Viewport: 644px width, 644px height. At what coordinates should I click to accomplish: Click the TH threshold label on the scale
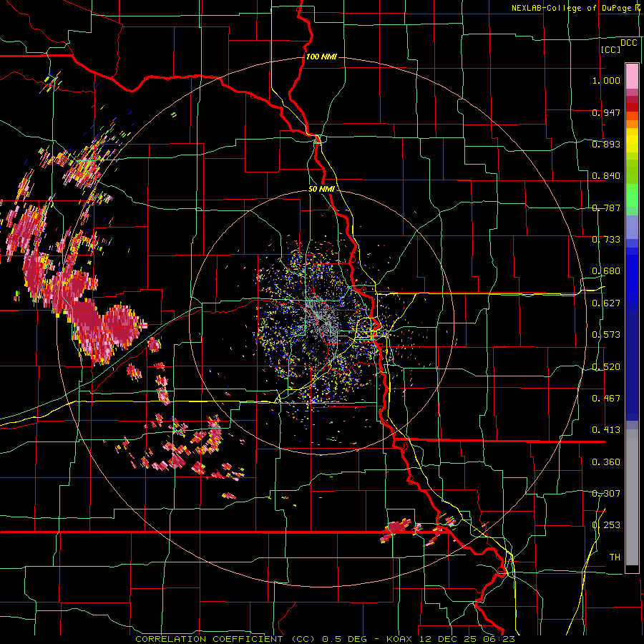coord(615,557)
